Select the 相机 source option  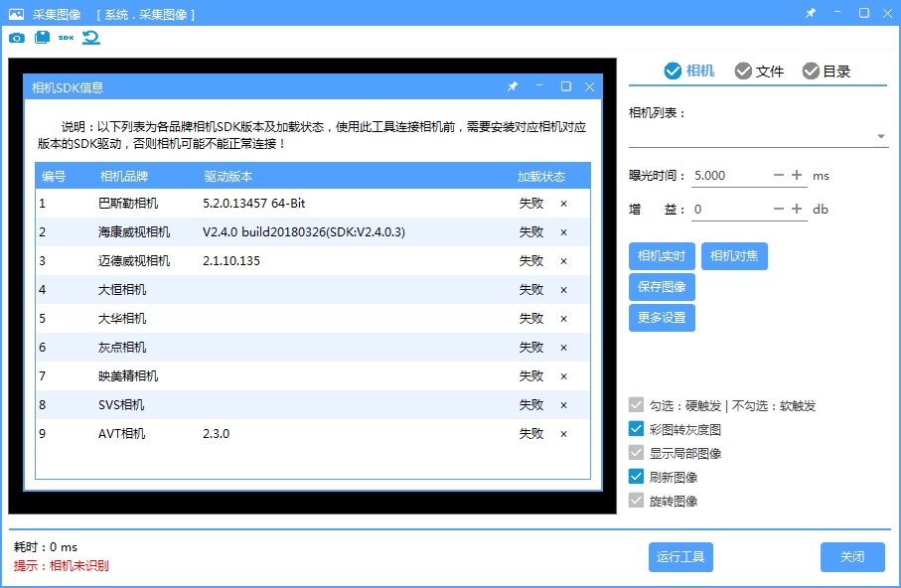click(689, 71)
